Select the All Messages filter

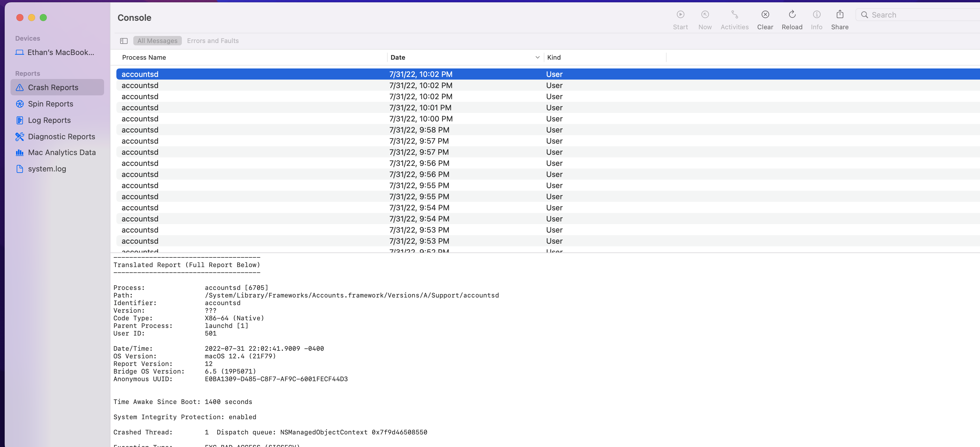[x=157, y=41]
